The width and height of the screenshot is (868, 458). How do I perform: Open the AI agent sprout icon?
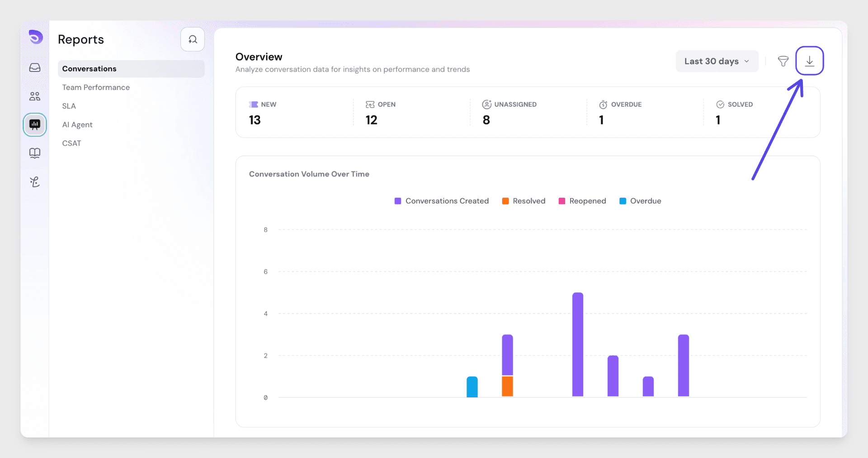click(35, 182)
